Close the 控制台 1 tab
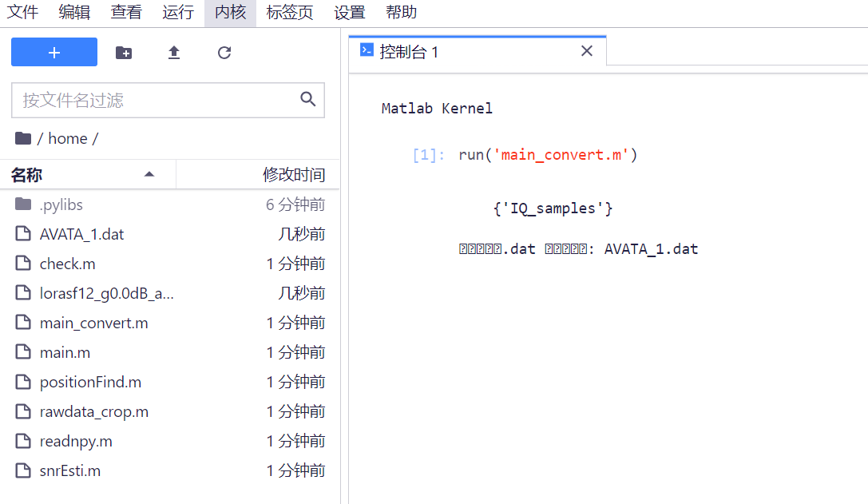The image size is (868, 504). tap(587, 51)
